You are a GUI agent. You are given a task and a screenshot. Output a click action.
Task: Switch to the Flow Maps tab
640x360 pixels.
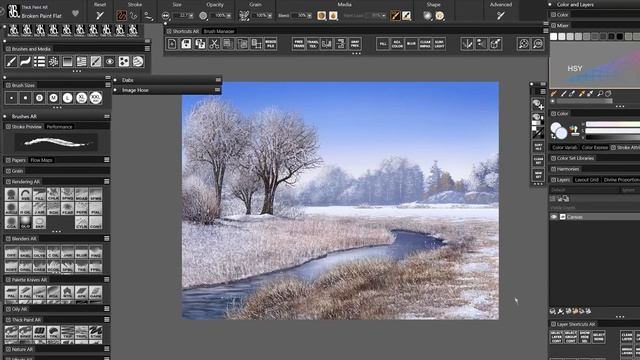(41, 160)
